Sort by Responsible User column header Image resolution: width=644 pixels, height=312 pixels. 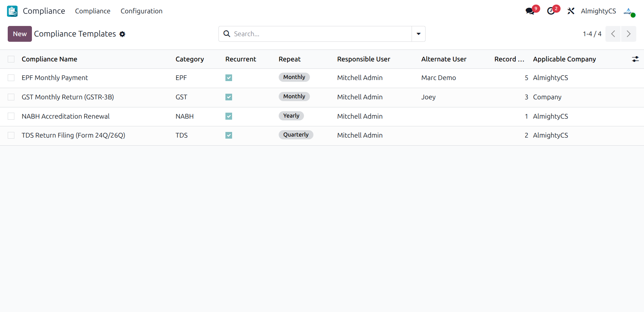(364, 59)
